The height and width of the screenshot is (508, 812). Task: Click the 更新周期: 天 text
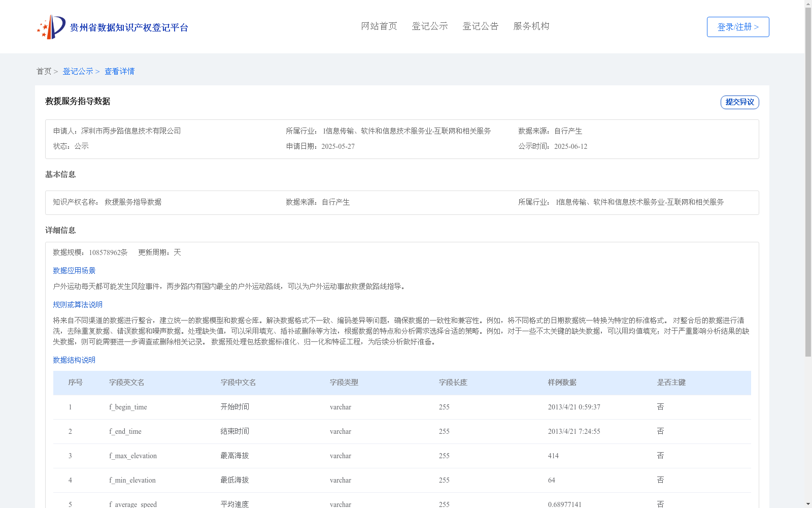coord(159,252)
